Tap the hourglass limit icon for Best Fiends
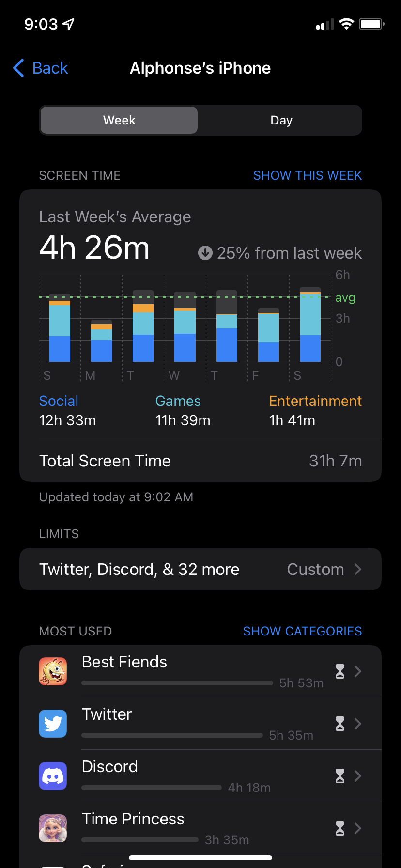Screen dimensions: 401x868 (x=340, y=671)
